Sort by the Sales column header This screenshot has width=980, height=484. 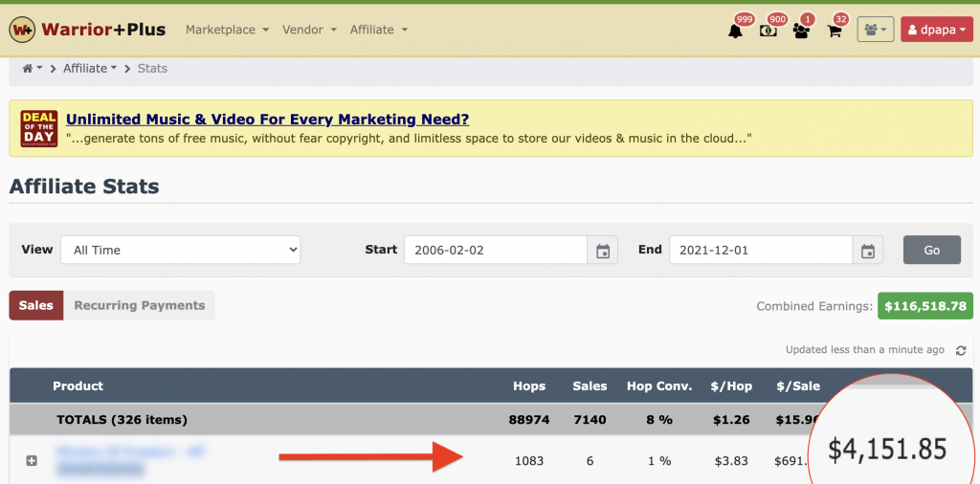590,385
